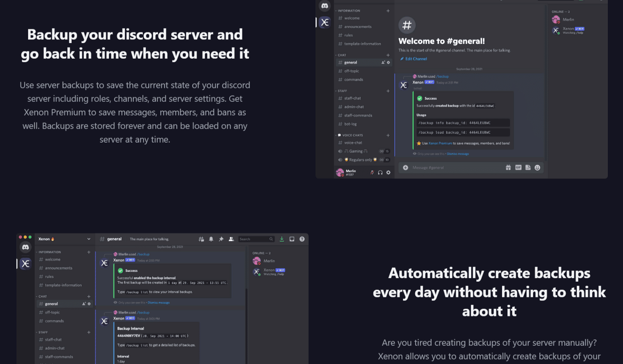Viewport: 623px width, 364px height.
Task: Click green download icon in lower screenshot header
Action: click(x=282, y=239)
